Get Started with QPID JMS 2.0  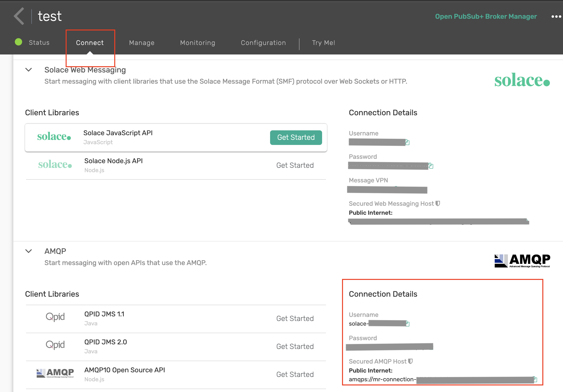tap(295, 346)
